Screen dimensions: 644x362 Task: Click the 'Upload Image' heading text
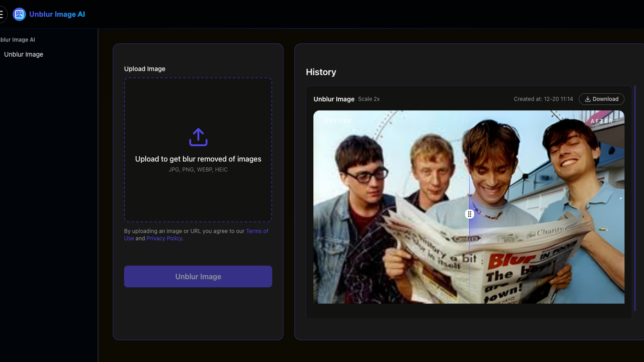145,69
